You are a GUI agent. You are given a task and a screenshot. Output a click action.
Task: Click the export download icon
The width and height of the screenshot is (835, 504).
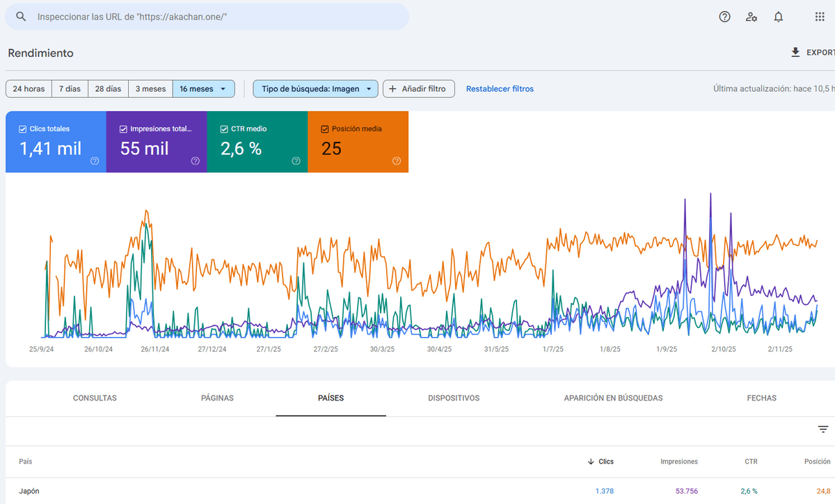[x=795, y=53]
